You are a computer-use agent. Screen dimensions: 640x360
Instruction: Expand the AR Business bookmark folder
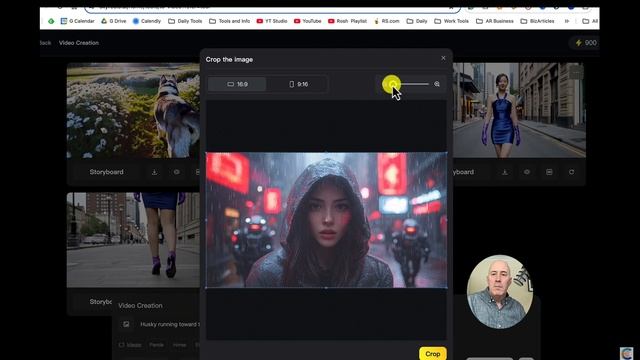[495, 21]
